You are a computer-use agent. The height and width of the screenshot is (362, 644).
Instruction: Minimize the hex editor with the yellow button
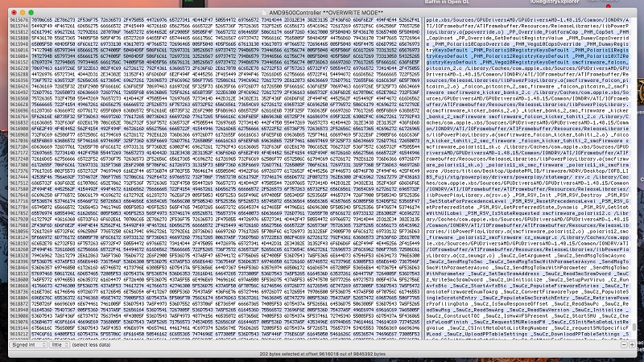click(23, 13)
